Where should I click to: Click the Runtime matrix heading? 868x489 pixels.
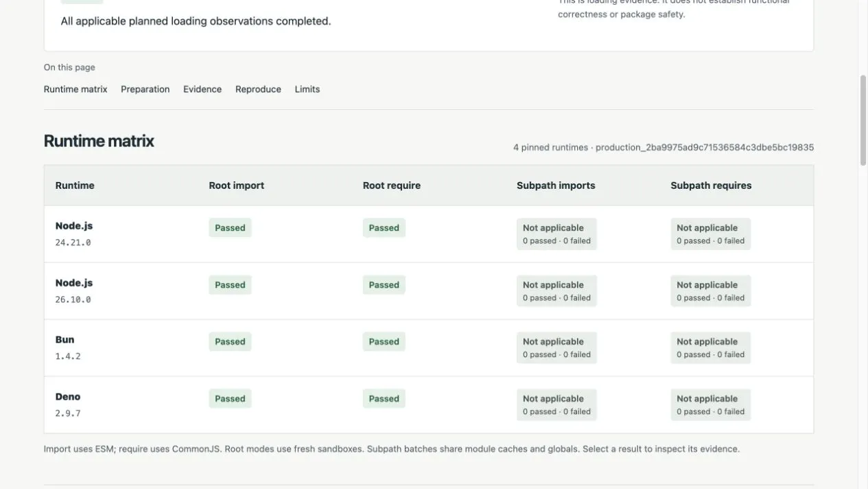99,141
